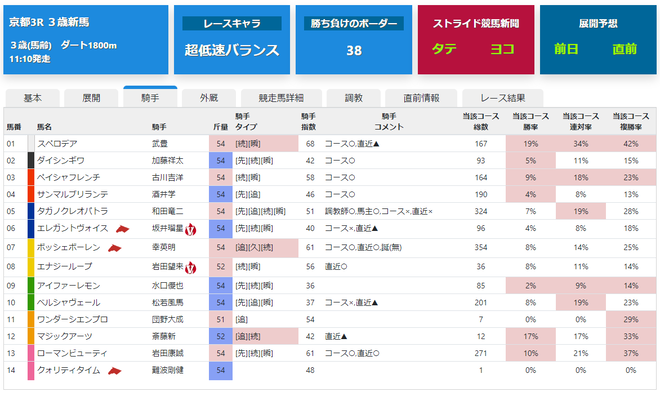This screenshot has width=660, height=396.
Task: Open 直前 under 展開予想
Action: click(625, 49)
